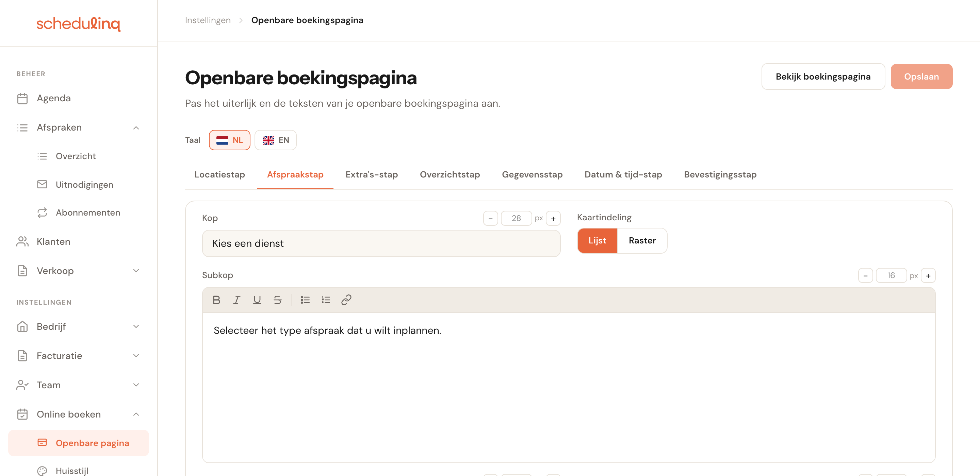Open the Overzichtstap tab
Image resolution: width=980 pixels, height=476 pixels.
click(450, 174)
